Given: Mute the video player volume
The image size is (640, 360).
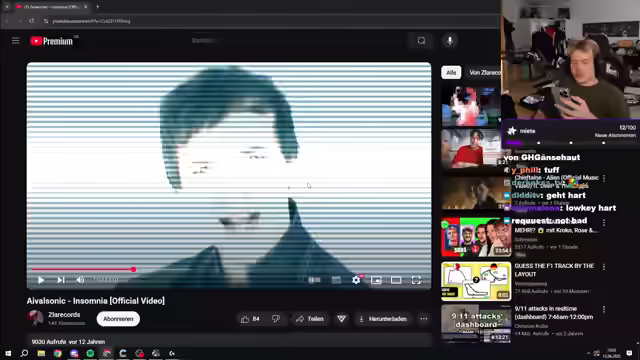Looking at the screenshot, I should pos(80,280).
